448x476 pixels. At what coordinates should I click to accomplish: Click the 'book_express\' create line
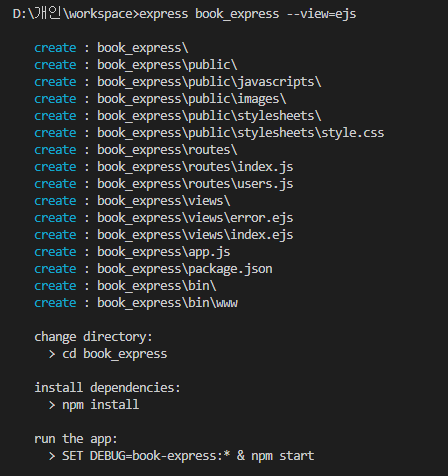click(111, 48)
